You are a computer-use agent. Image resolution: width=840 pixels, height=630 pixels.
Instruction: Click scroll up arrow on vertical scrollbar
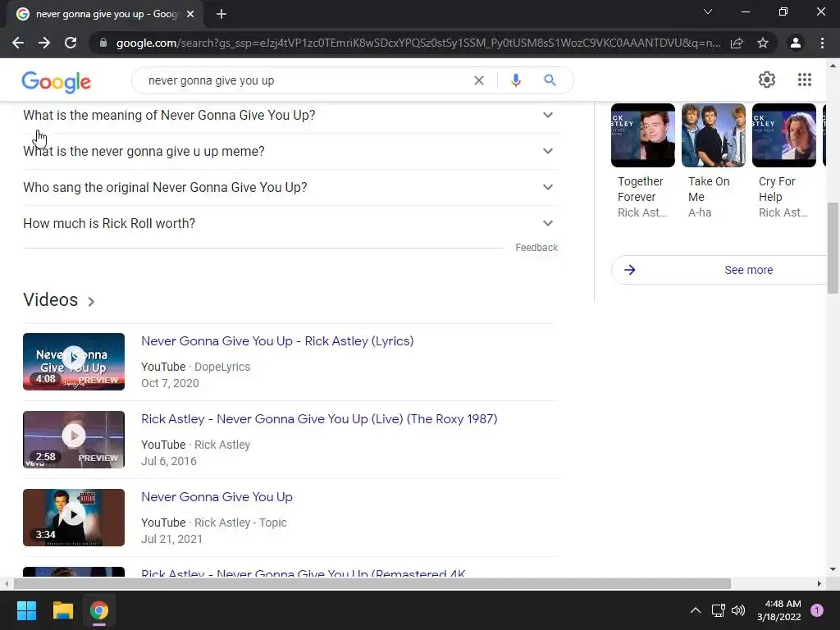tap(833, 66)
